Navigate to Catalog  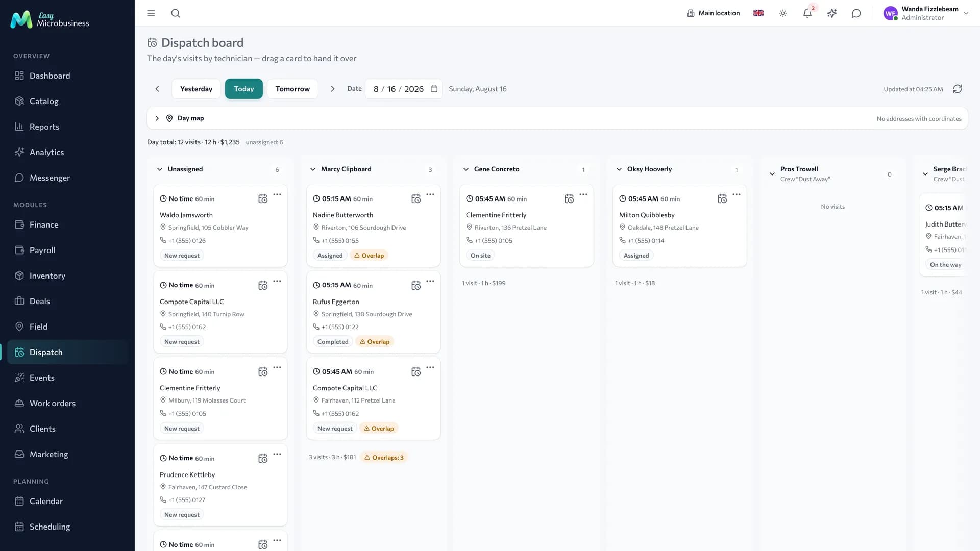point(67,101)
